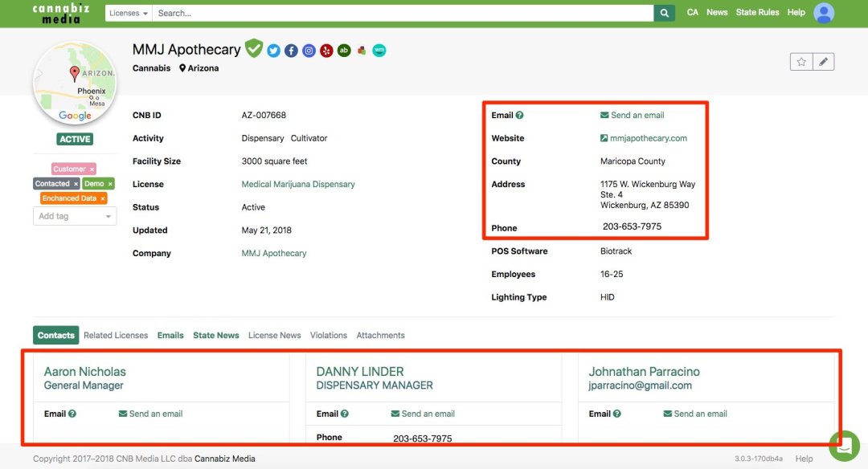Open the Twitter profile icon
Viewport: 868px width, 469px height.
[273, 51]
